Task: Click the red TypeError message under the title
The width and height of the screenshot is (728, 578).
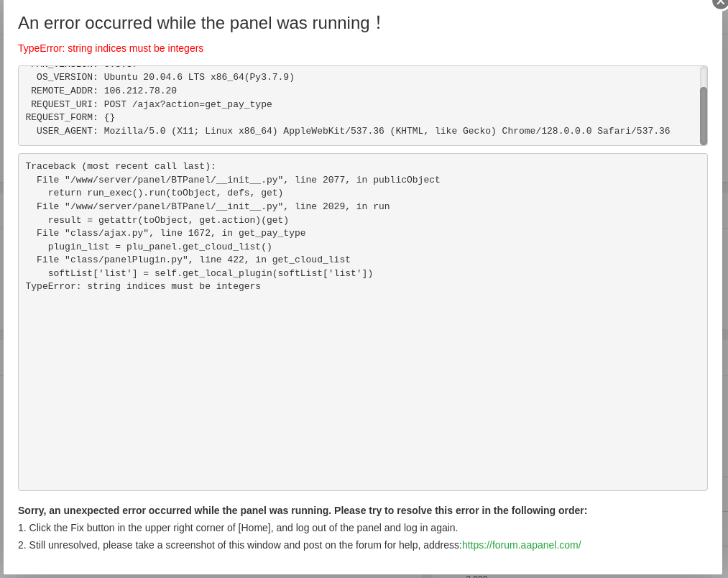Action: click(x=111, y=48)
